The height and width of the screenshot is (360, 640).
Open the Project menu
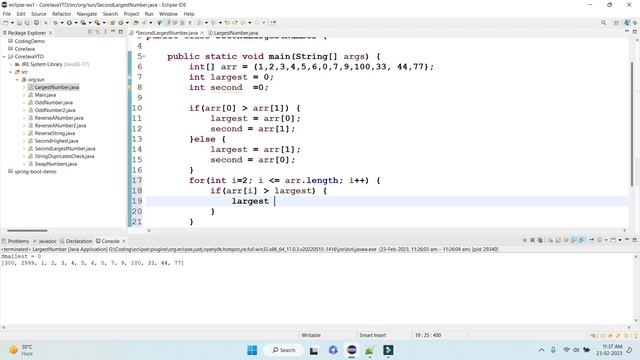131,14
